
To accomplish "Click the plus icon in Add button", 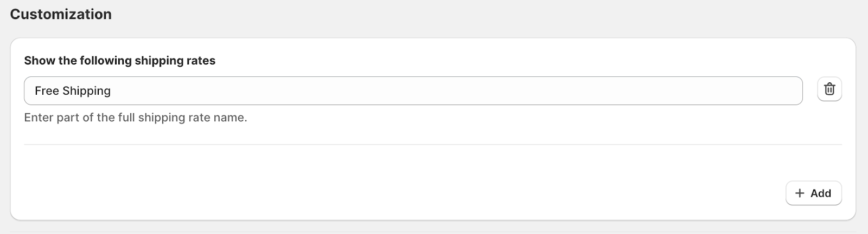I will 800,193.
